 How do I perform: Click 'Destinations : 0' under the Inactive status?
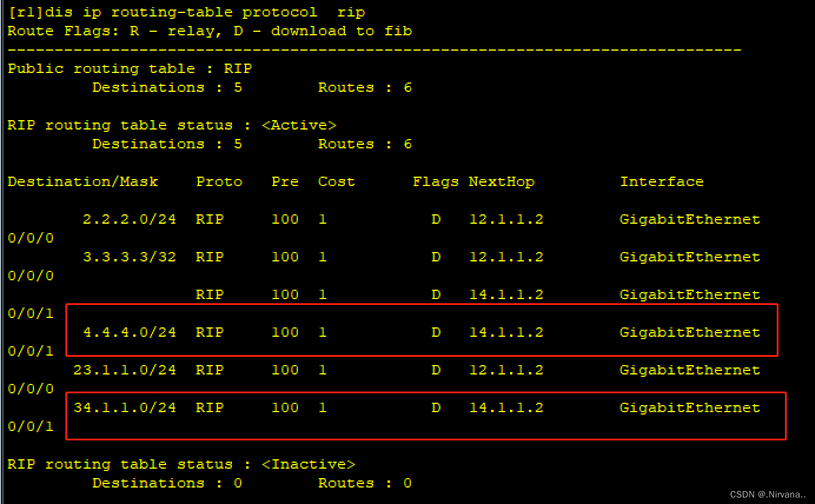click(x=167, y=483)
